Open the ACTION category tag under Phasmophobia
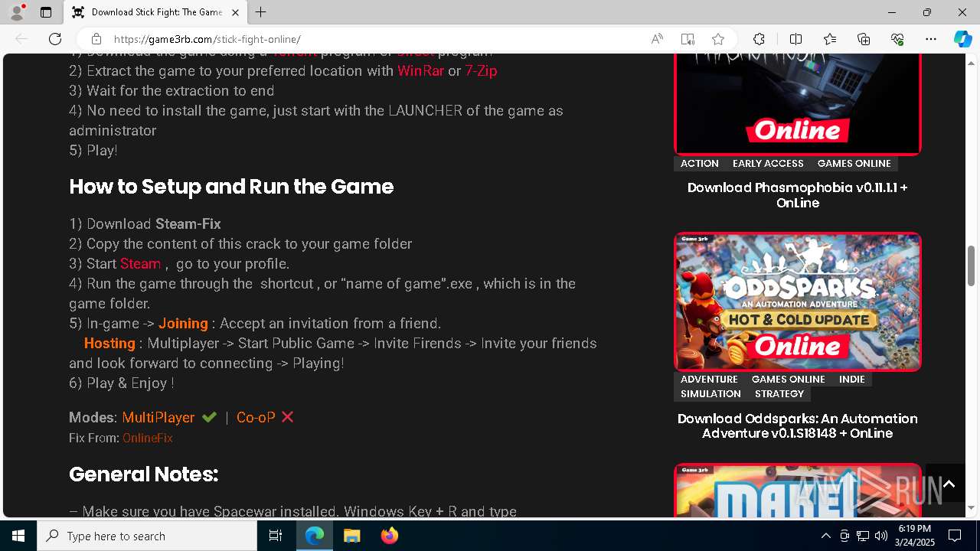980x551 pixels. (700, 163)
